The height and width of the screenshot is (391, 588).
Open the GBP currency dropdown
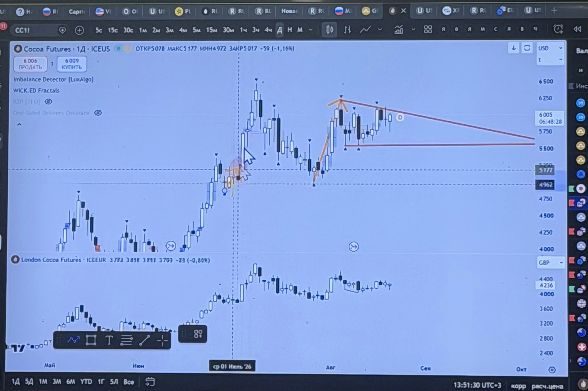tap(551, 263)
